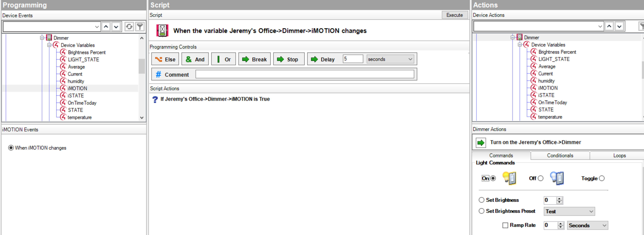
Task: Open the Brightness Preset Test dropdown
Action: click(x=591, y=212)
